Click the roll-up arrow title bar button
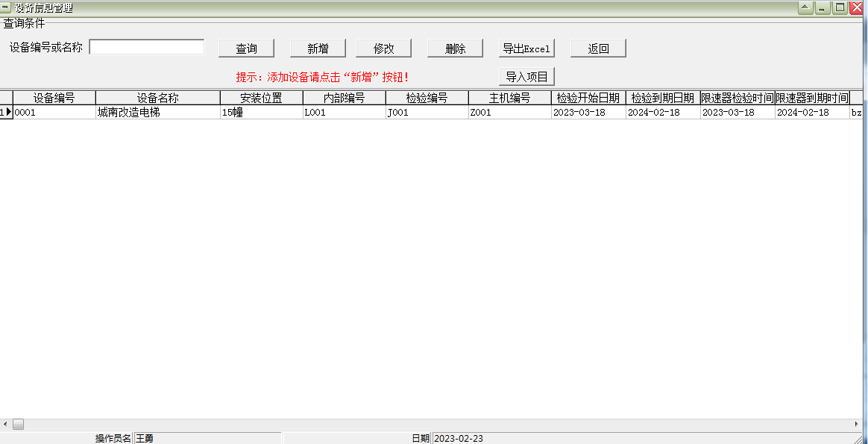This screenshot has height=444, width=868. tap(805, 7)
